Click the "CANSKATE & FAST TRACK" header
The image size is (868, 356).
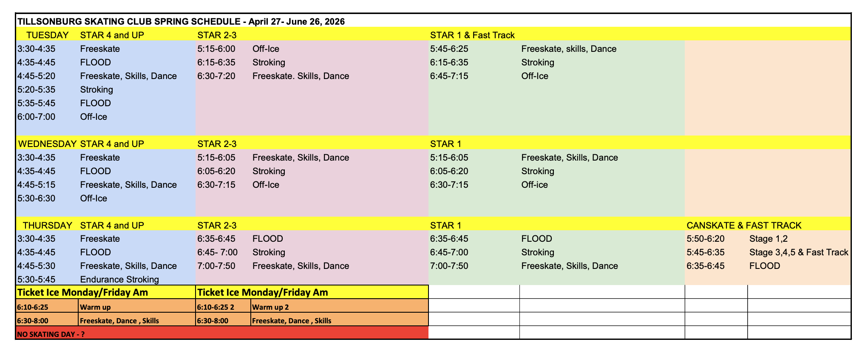(744, 225)
